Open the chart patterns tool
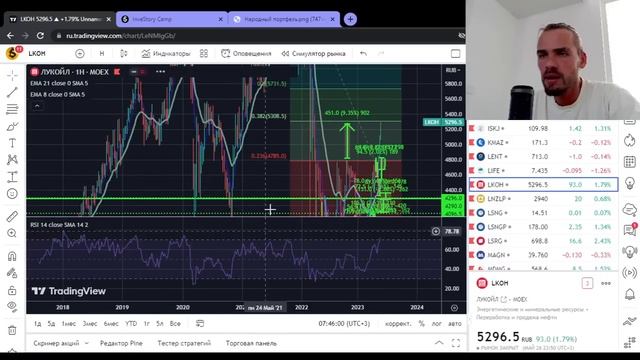The height and width of the screenshot is (360, 640). click(12, 160)
